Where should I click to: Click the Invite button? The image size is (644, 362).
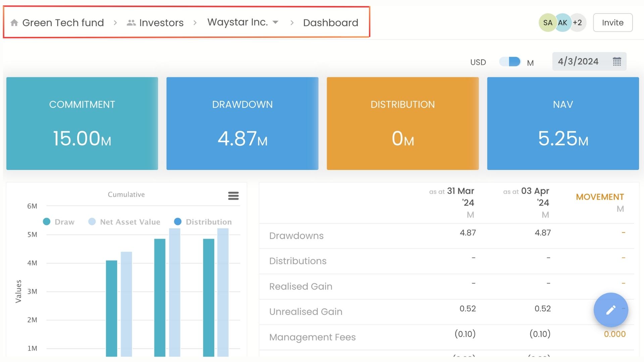pos(613,23)
